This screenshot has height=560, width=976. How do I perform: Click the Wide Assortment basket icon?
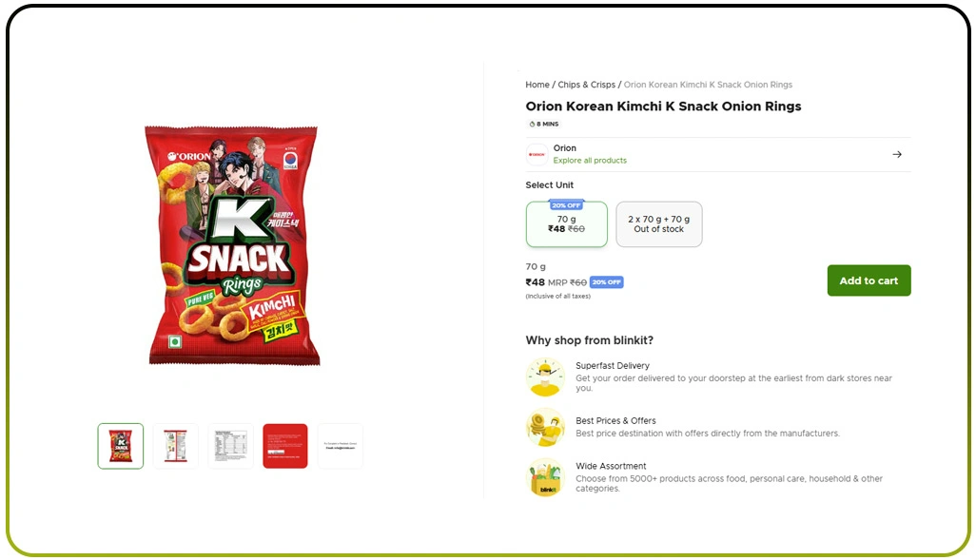(x=545, y=477)
